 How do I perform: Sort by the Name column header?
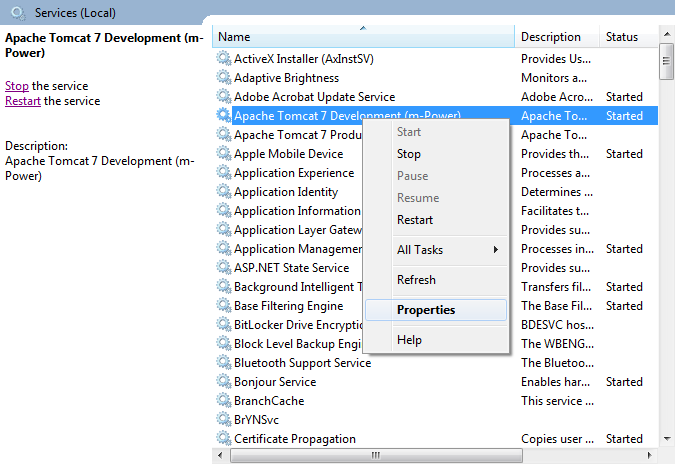tap(363, 37)
